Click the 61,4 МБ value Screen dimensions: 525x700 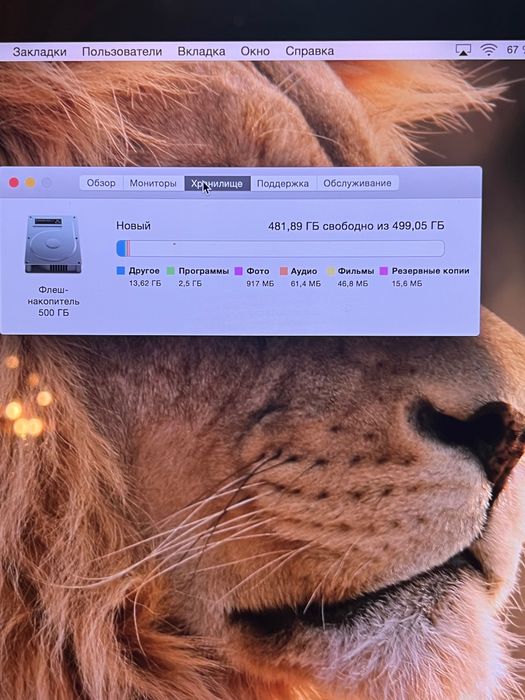click(x=306, y=283)
